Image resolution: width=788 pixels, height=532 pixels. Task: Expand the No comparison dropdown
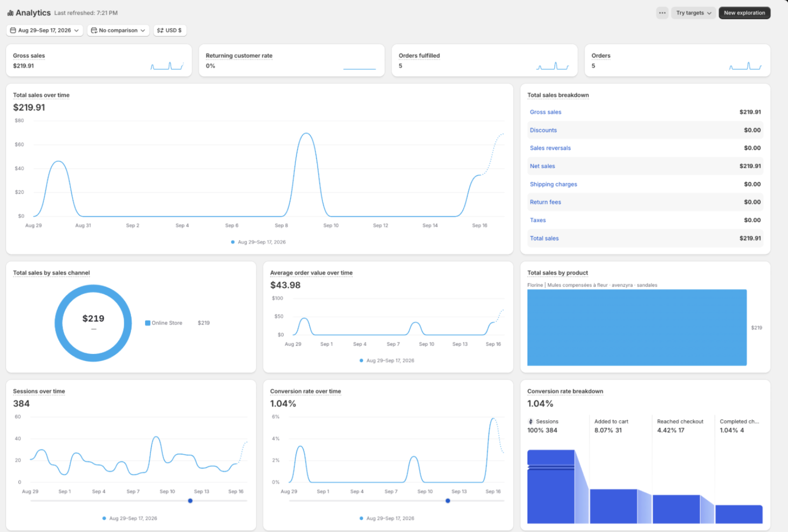pyautogui.click(x=118, y=30)
